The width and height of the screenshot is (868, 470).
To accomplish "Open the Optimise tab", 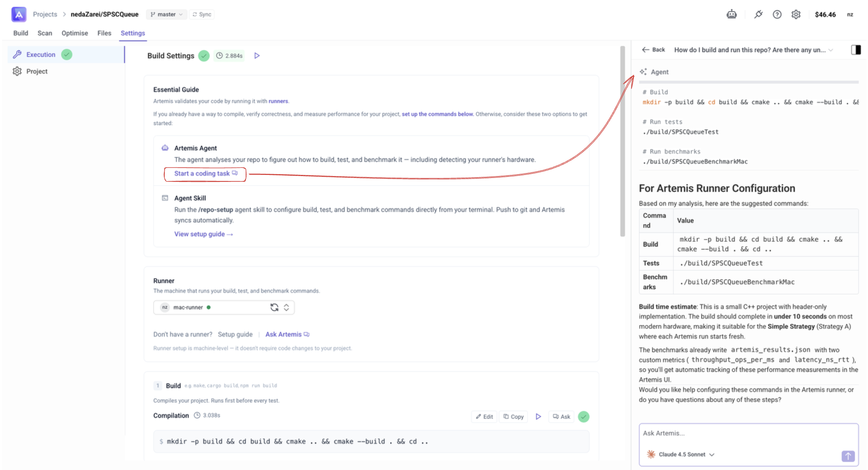I will click(75, 33).
